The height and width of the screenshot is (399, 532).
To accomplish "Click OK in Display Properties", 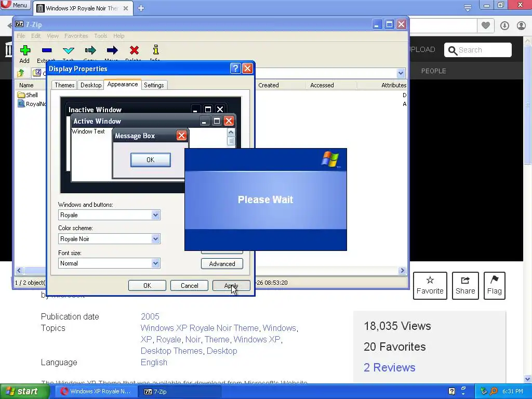I will click(x=147, y=286).
